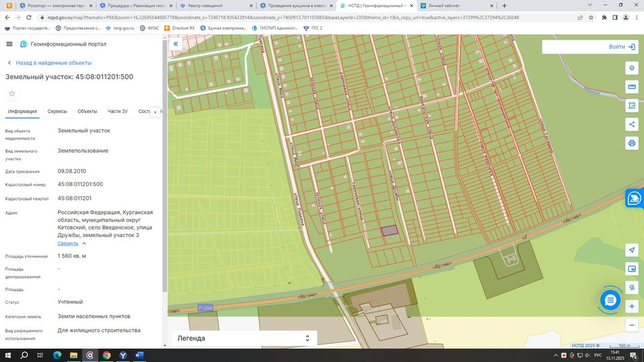Viewport: 644px width, 362px height.
Task: Open the Windows notification center icon
Action: (634, 355)
